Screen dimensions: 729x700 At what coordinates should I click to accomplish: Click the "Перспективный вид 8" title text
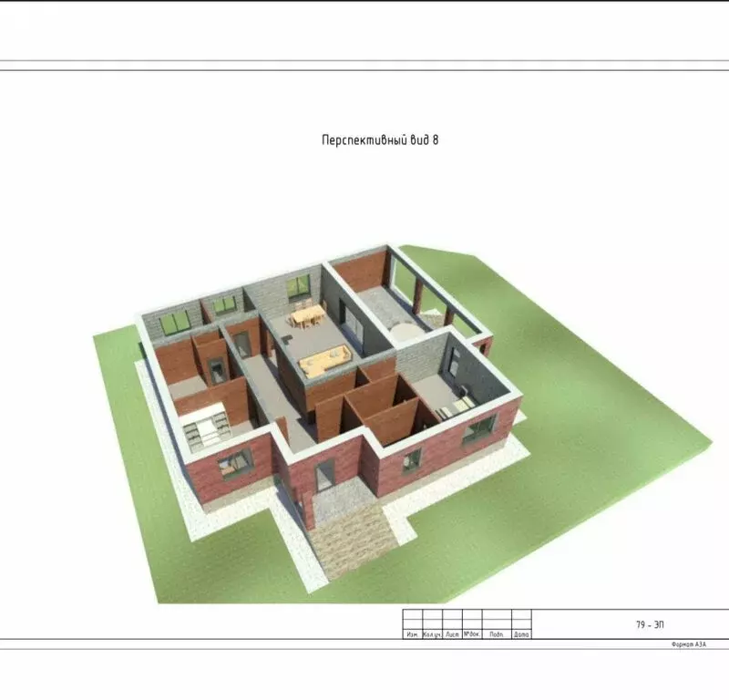pyautogui.click(x=380, y=139)
